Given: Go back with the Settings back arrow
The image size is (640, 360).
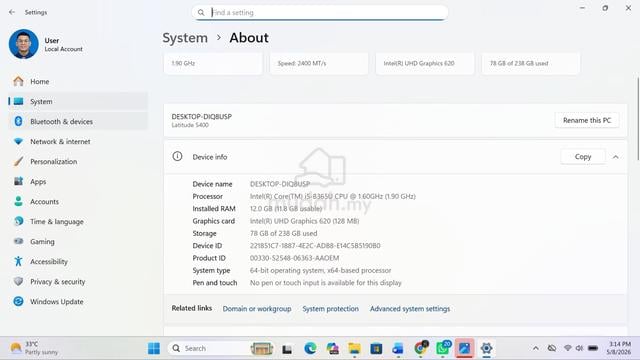Looking at the screenshot, I should (12, 12).
